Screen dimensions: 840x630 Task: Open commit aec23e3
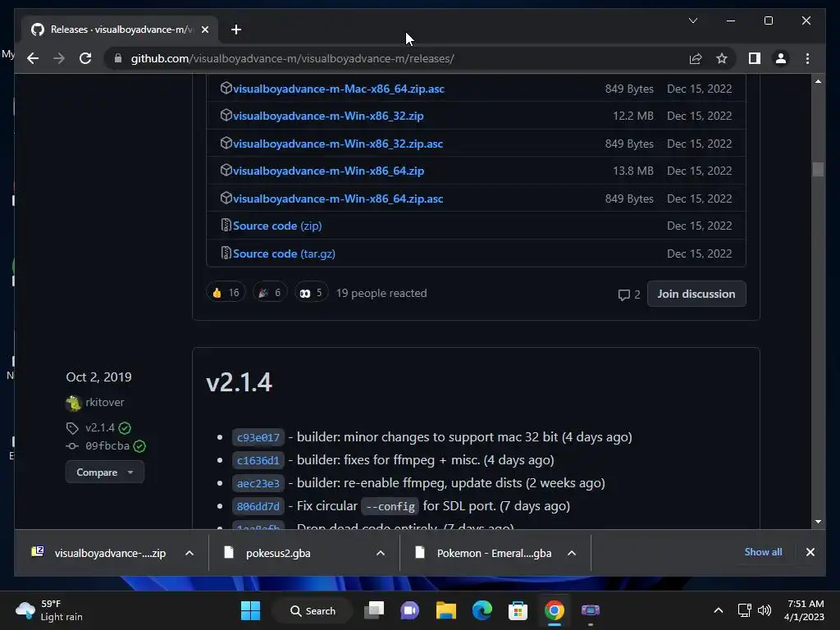point(258,483)
